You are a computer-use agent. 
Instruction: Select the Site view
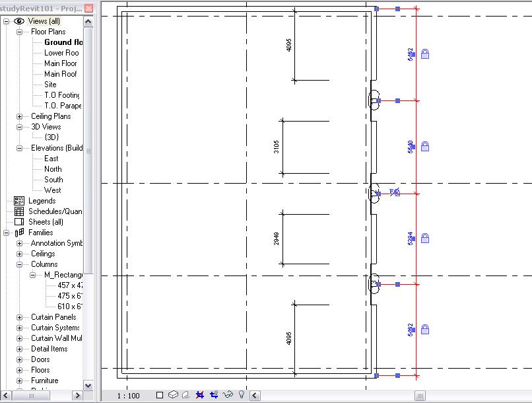point(50,84)
